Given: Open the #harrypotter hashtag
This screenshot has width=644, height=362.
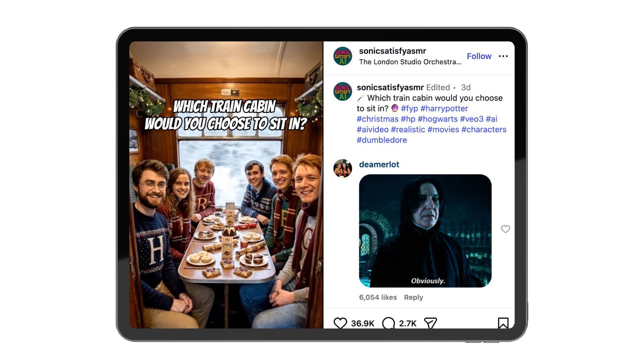Looking at the screenshot, I should [444, 109].
